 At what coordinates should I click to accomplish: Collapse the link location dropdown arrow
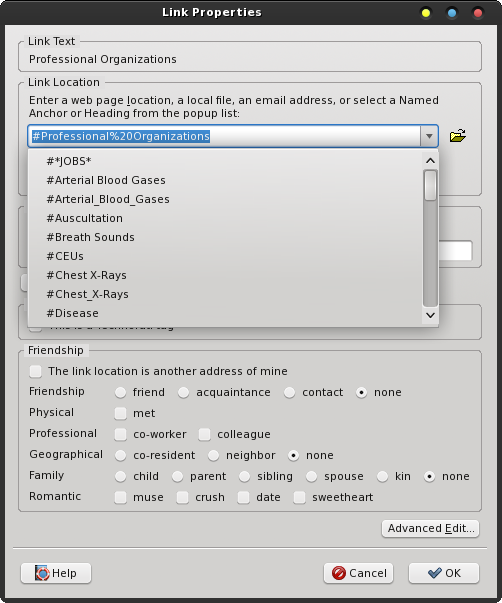coord(429,136)
